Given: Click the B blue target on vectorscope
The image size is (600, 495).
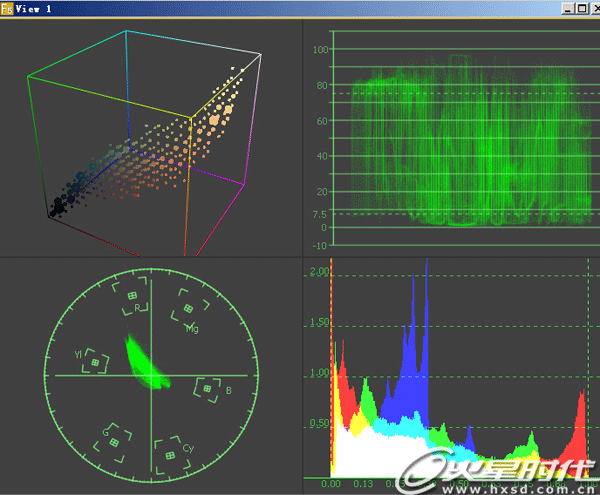Looking at the screenshot, I should (208, 387).
